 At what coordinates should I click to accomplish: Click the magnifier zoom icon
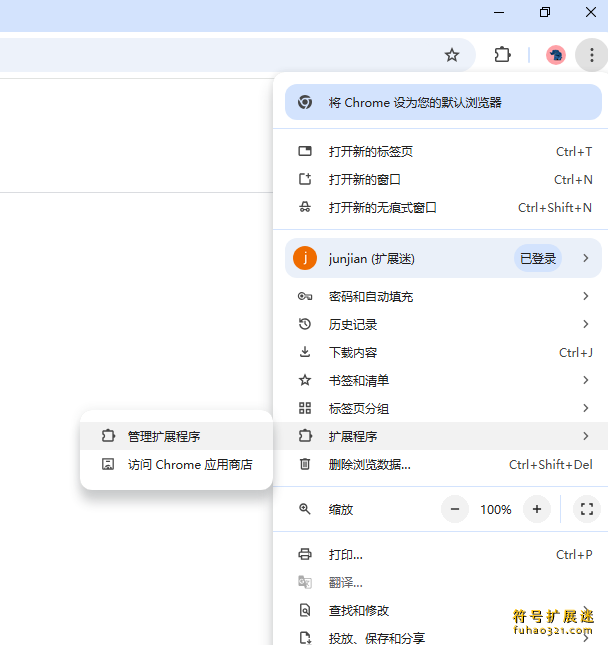coord(305,509)
